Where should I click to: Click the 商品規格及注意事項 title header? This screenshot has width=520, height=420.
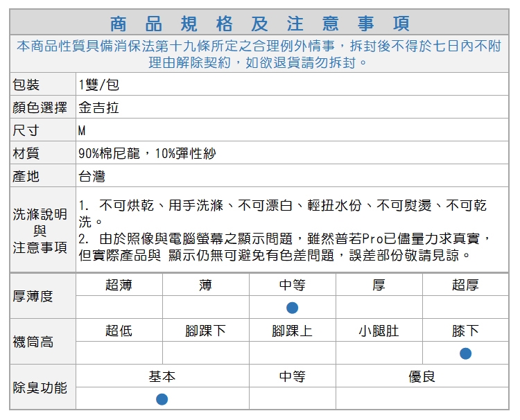259,23
